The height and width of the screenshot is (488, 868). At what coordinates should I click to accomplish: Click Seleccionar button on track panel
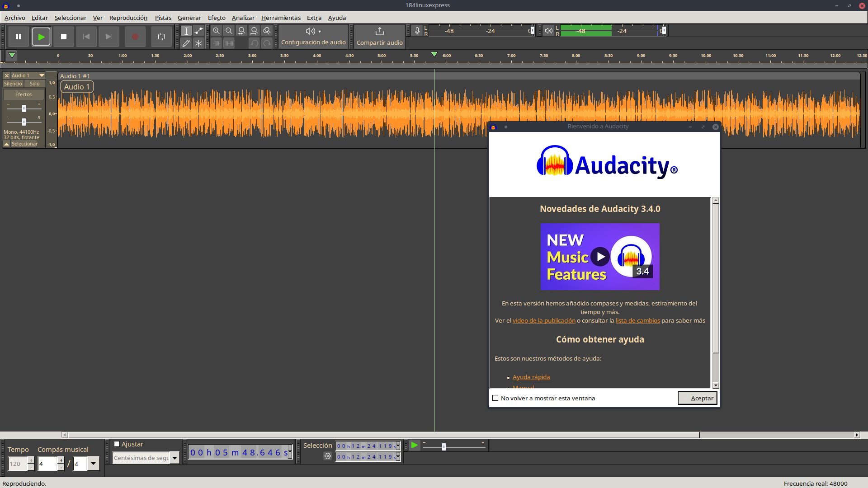[x=24, y=144]
